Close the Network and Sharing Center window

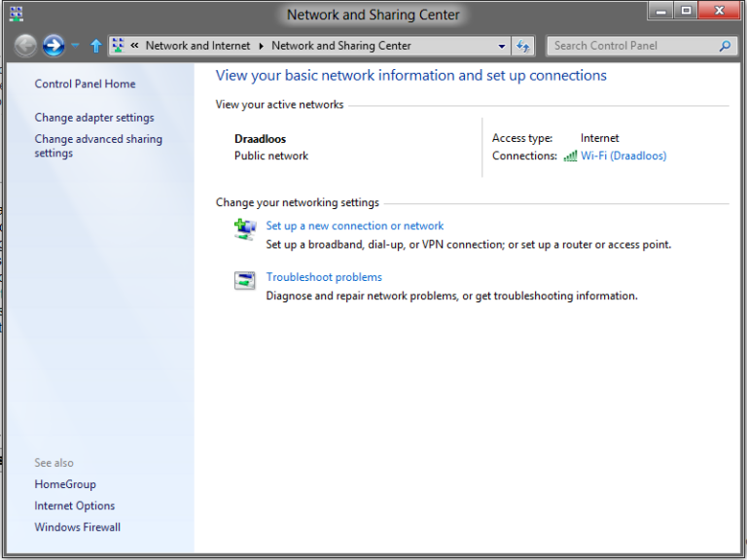click(x=720, y=11)
